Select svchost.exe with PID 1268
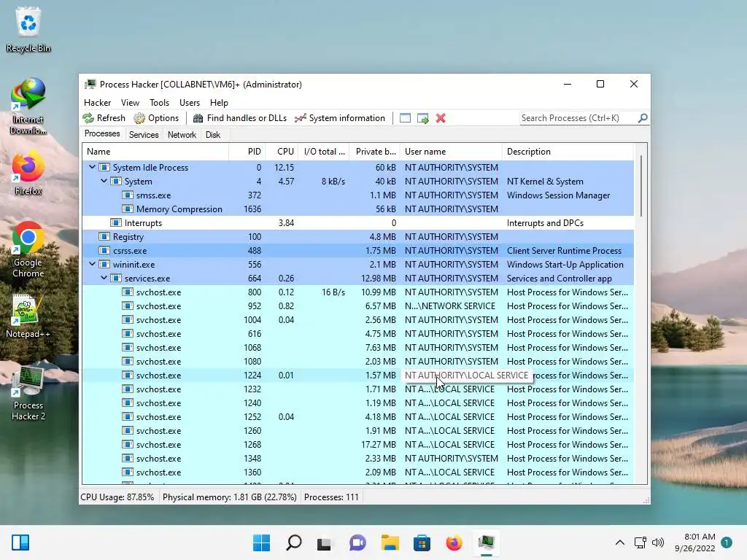Image resolution: width=747 pixels, height=560 pixels. (x=357, y=444)
